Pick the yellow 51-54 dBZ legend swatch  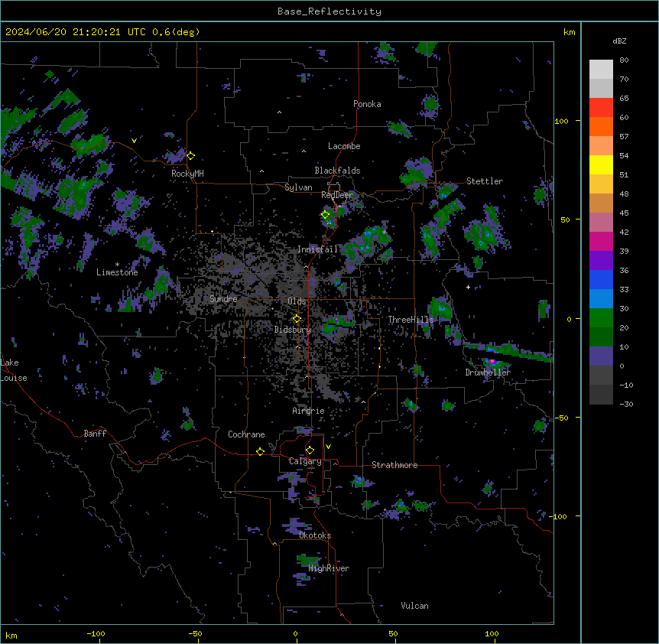(x=601, y=164)
